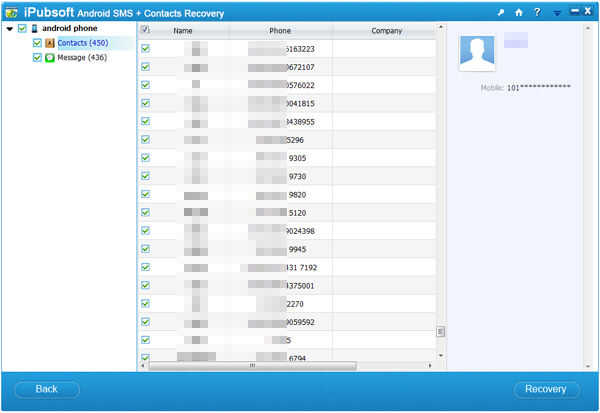Uncheck the row ending in 2270
Screen dimensions: 600x413
coord(145,304)
